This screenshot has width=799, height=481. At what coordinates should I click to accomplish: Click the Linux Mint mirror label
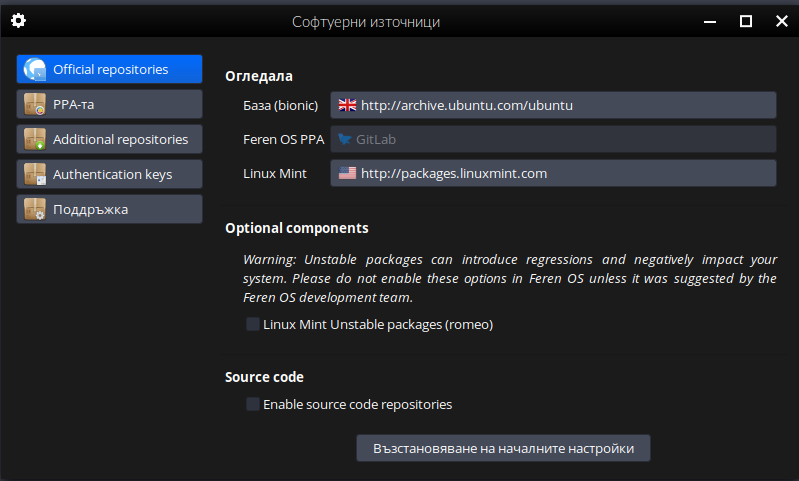point(275,174)
